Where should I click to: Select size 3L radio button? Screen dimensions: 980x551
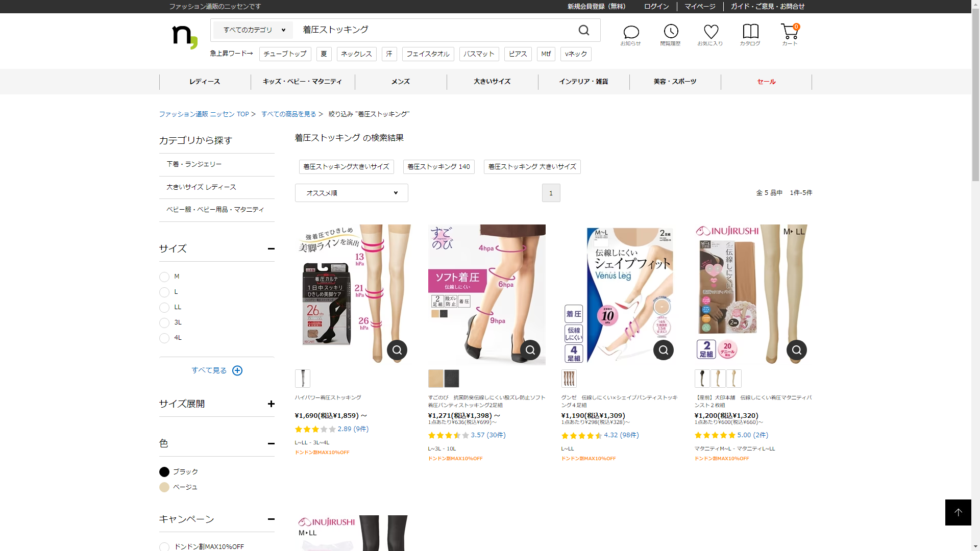coord(164,323)
